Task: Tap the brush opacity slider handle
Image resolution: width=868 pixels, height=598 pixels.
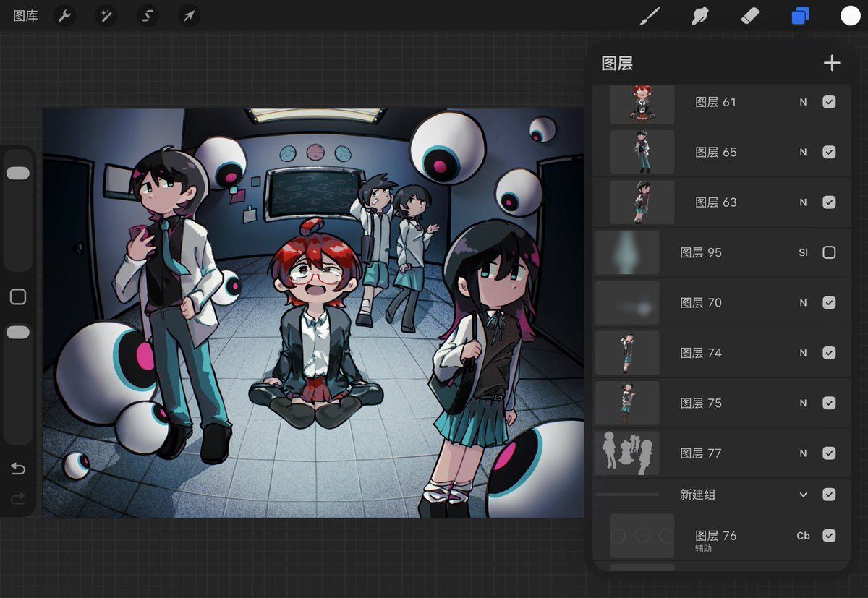Action: point(18,332)
